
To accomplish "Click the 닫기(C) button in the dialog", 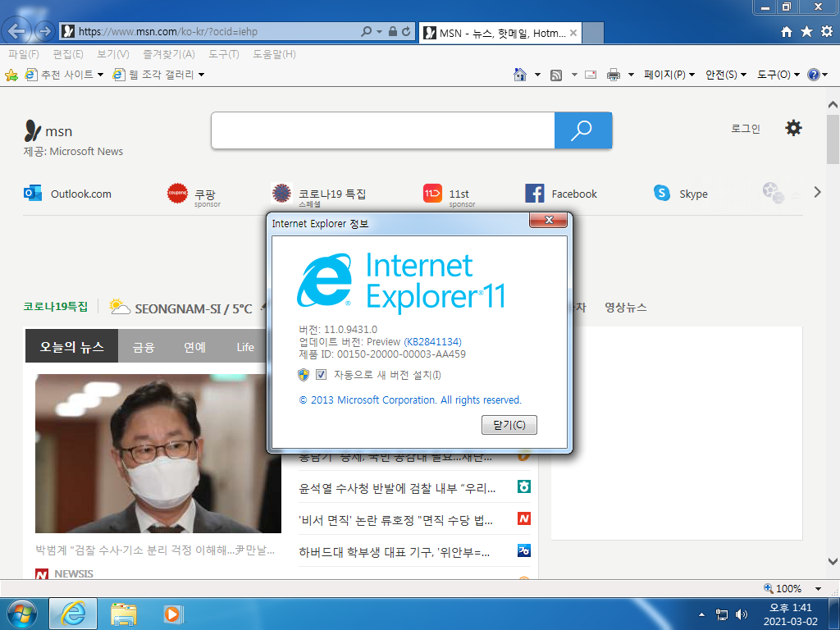I will pyautogui.click(x=509, y=425).
